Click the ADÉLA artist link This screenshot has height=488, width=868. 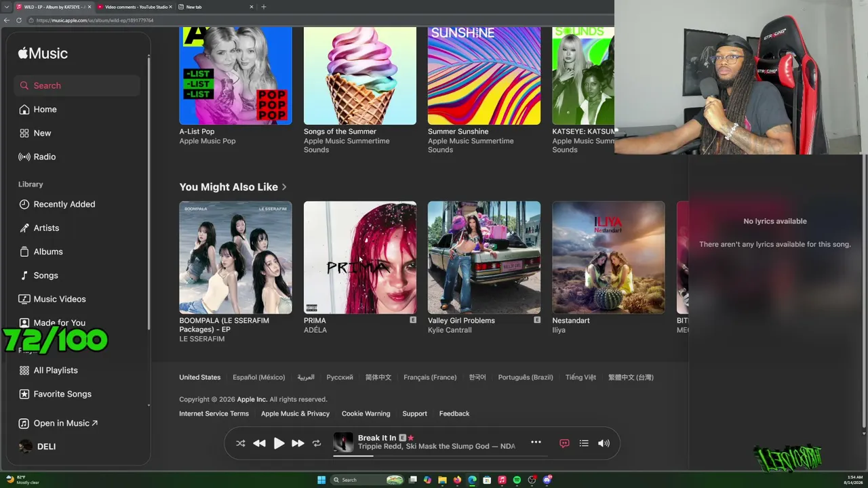click(315, 330)
